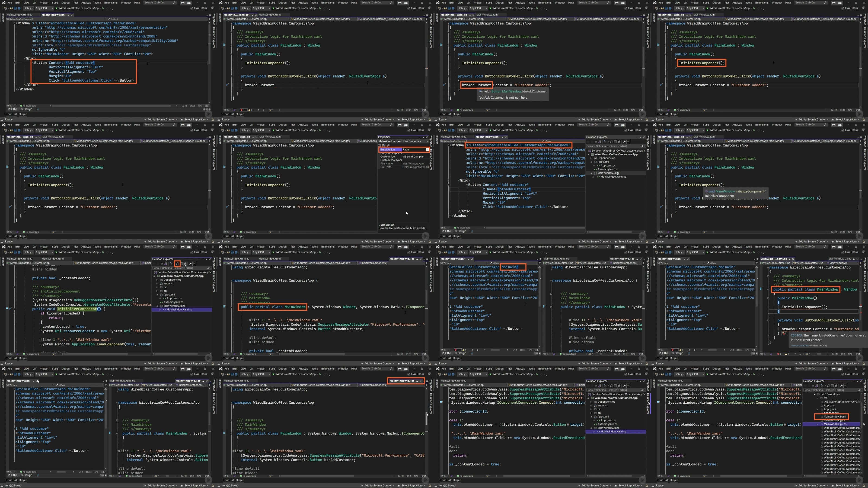Click Start Without Debugging icon in window listing MainWindow.baml

pos(754,374)
